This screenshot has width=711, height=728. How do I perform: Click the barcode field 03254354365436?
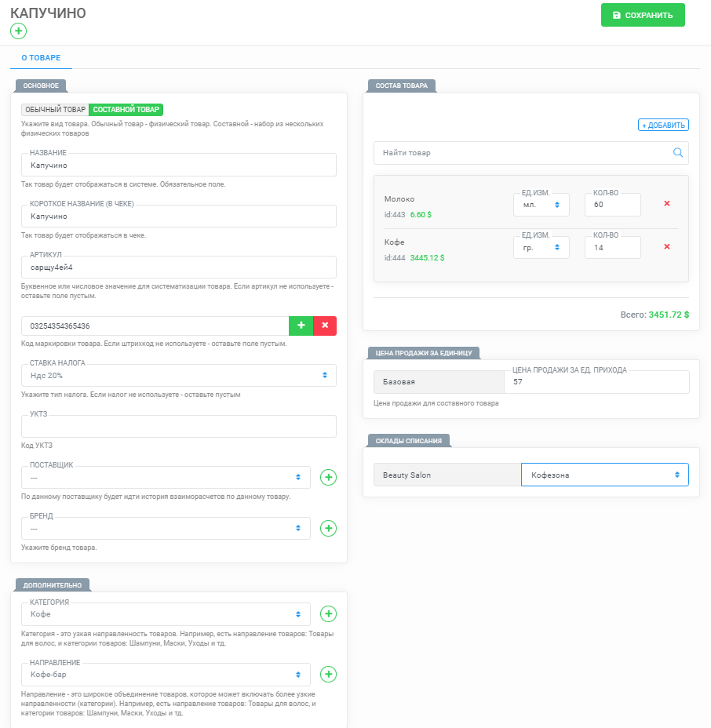click(155, 326)
